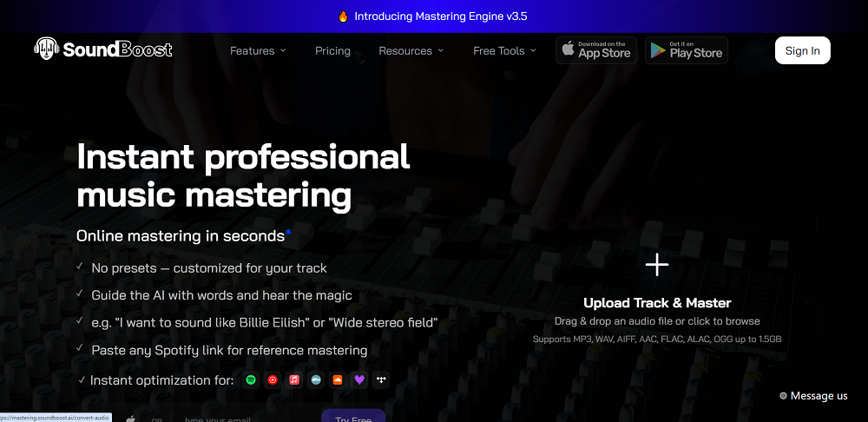The image size is (868, 422).
Task: Click the blue asterisk after Online mastering in seconds
Action: pos(288,233)
